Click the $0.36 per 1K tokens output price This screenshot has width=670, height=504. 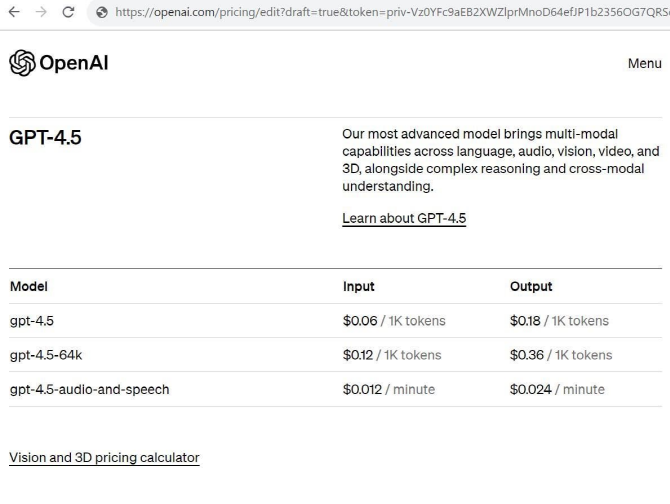click(560, 355)
